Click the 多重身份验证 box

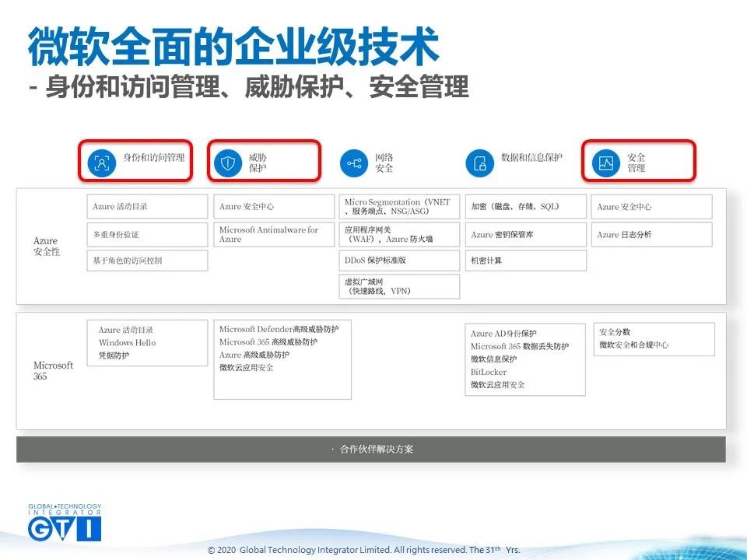(147, 234)
